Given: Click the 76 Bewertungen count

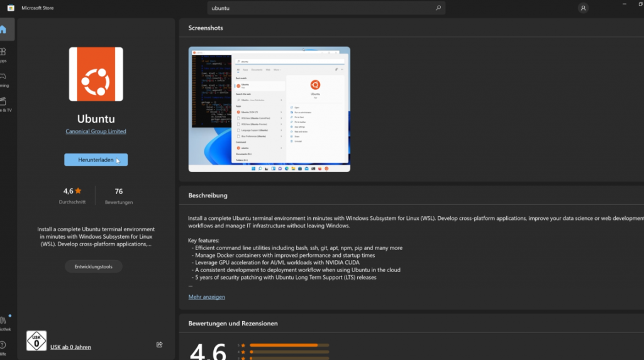Looking at the screenshot, I should tap(119, 195).
